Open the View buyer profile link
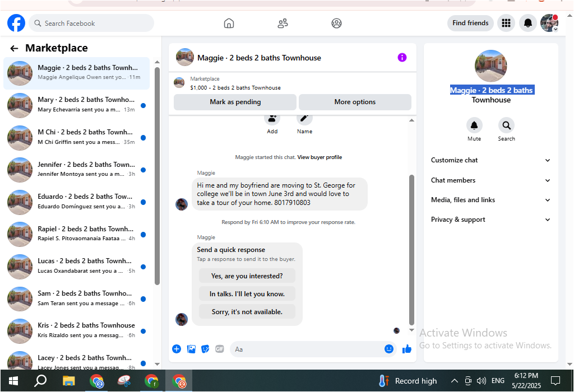 320,157
